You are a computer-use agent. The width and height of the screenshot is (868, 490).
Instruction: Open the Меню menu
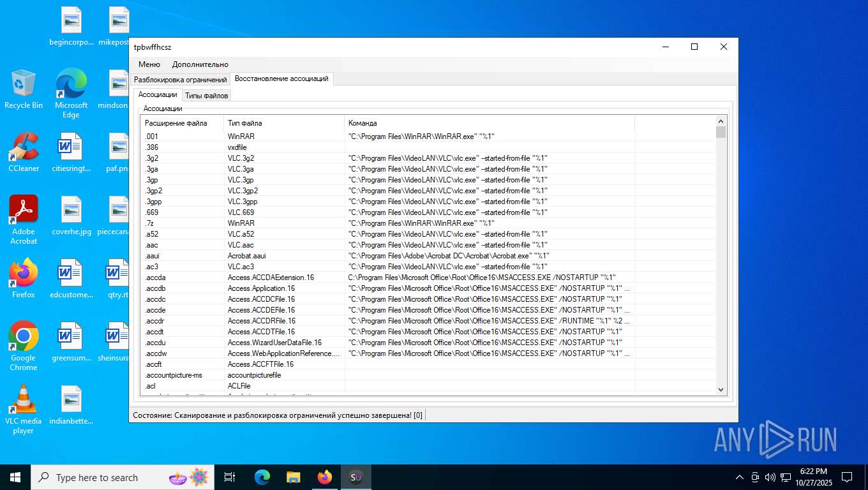(x=149, y=64)
